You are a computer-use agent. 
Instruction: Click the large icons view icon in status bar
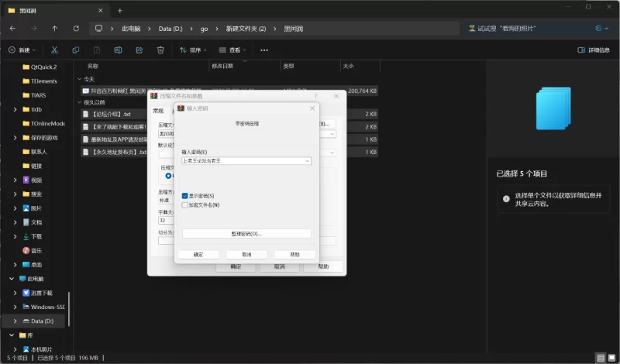pyautogui.click(x=611, y=358)
